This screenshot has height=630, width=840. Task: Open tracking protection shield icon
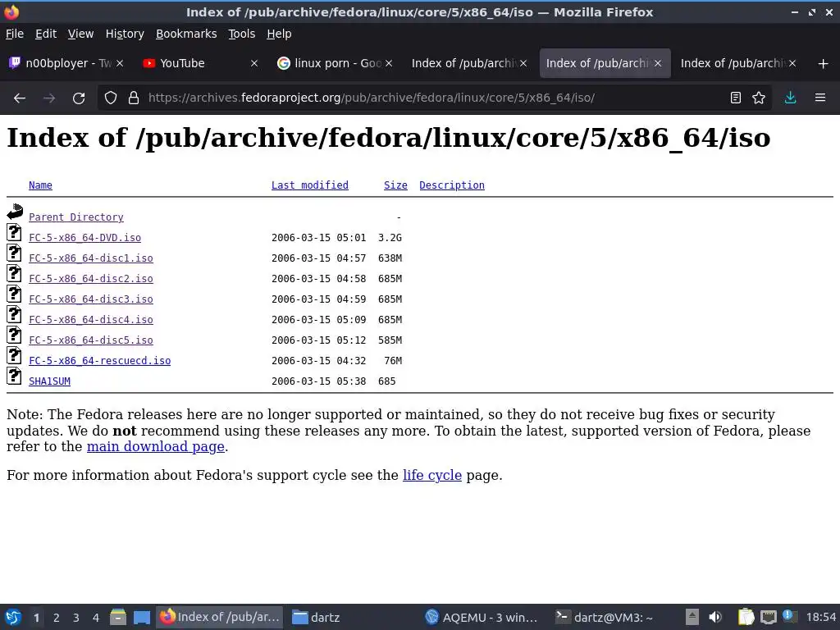point(111,98)
